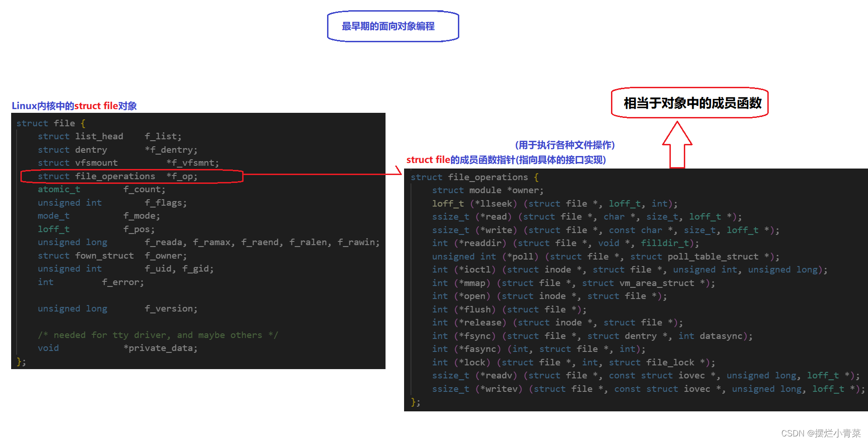Click the line 'int f_error;'
This screenshot has width=868, height=442.
91,282
